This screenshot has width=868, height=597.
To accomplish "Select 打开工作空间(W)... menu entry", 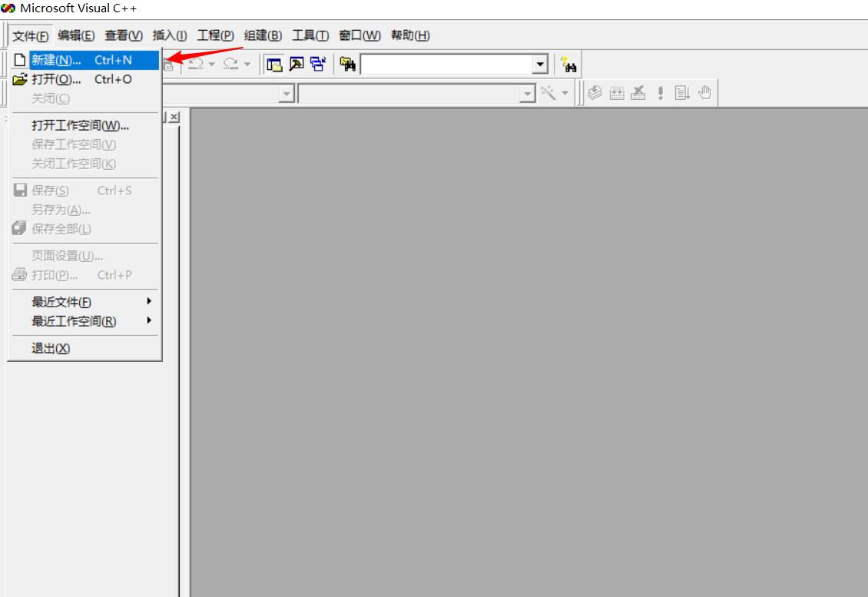I will [x=80, y=125].
